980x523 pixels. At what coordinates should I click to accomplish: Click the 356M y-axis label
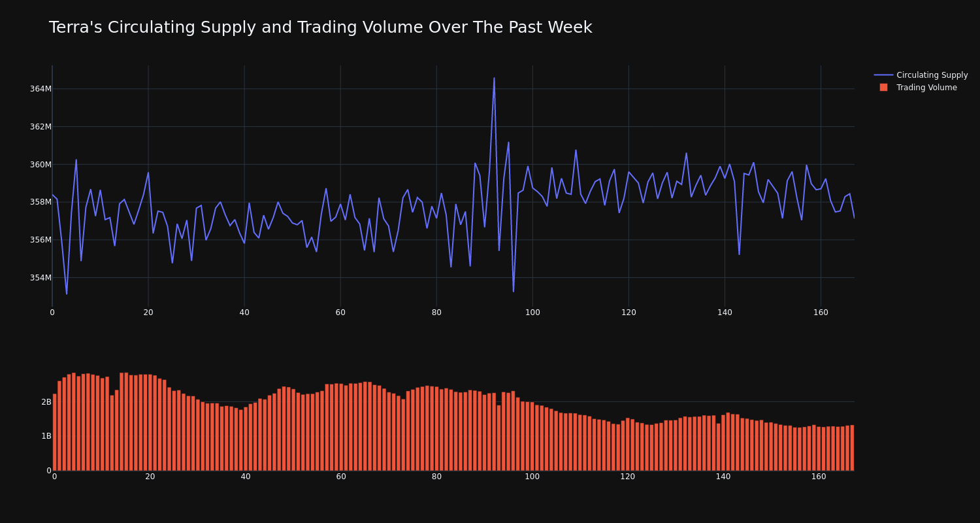(x=41, y=240)
